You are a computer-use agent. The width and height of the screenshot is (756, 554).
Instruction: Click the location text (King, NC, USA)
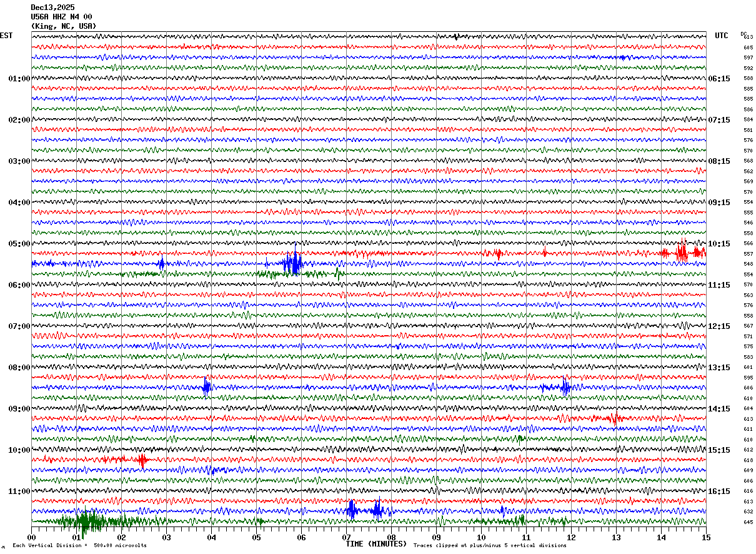pos(64,26)
